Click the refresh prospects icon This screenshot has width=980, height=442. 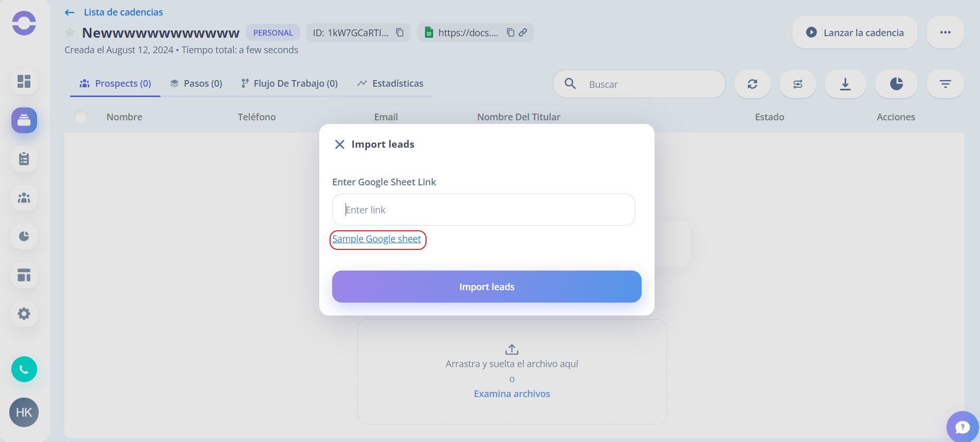pos(753,84)
